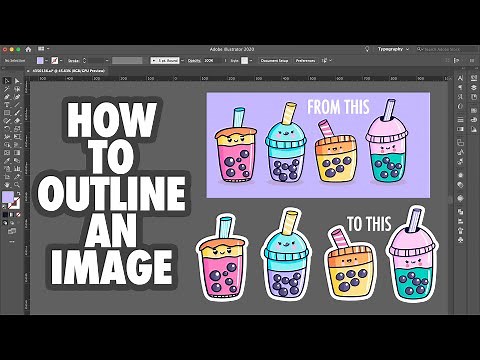
Task: Select the Rotate tool
Action: (7, 129)
